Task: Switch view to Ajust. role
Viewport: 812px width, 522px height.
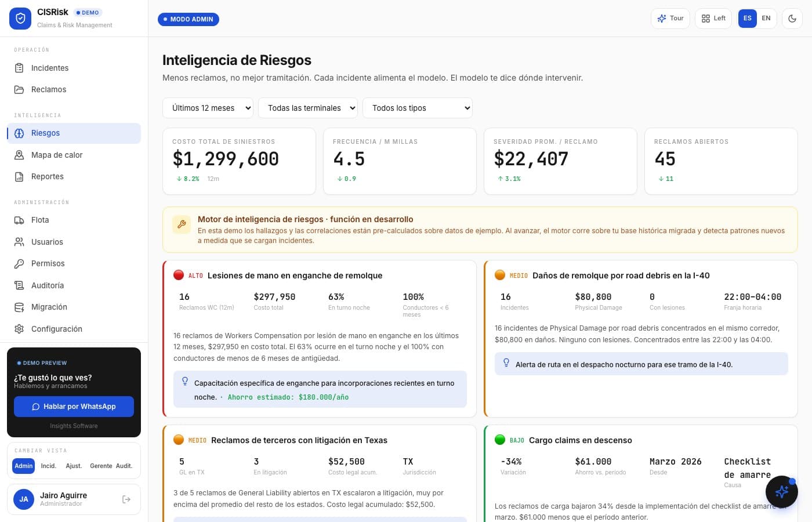Action: point(74,466)
